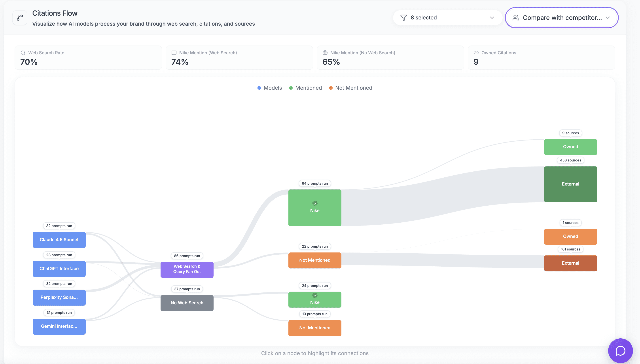
Task: Click the link icon next to Owned Citations
Action: coord(476,53)
